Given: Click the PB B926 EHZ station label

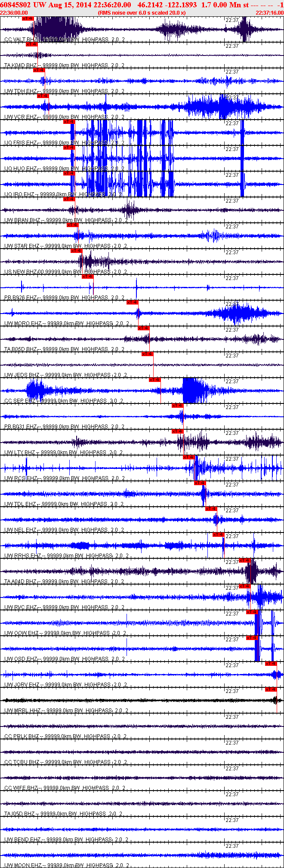Looking at the screenshot, I should point(21,298).
